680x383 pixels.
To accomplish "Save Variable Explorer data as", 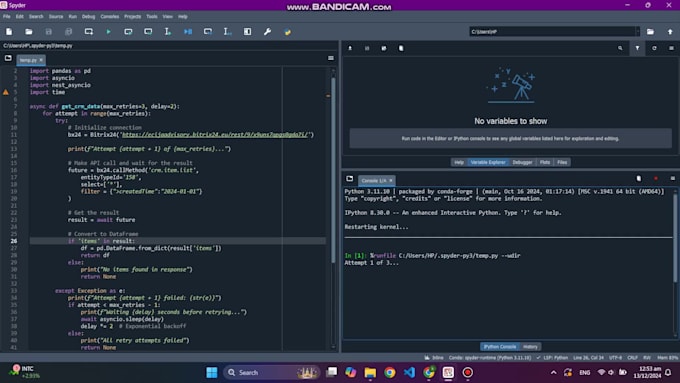I will (384, 48).
